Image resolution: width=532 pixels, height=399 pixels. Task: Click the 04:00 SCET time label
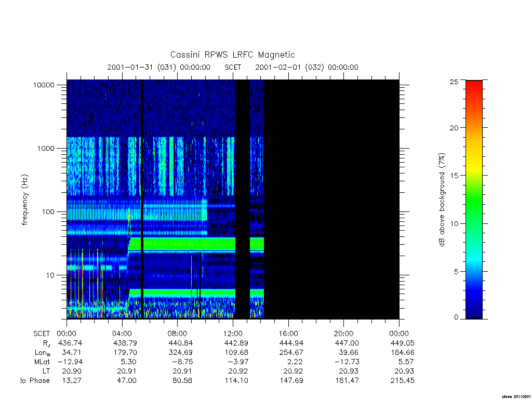click(x=122, y=334)
